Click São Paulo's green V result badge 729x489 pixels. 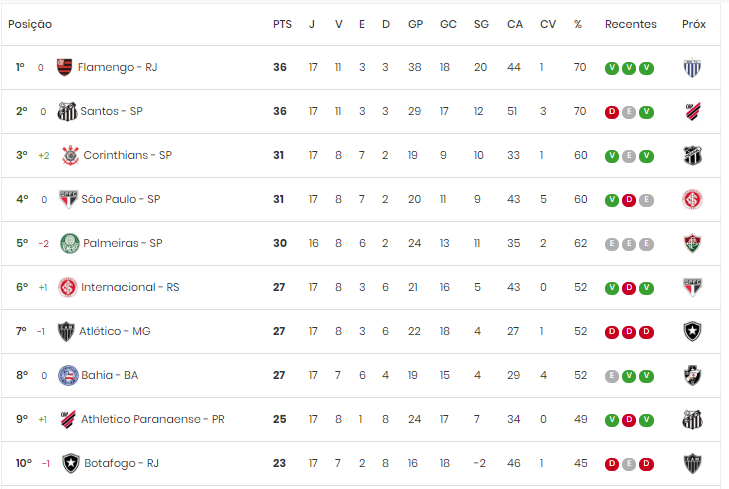coord(612,200)
